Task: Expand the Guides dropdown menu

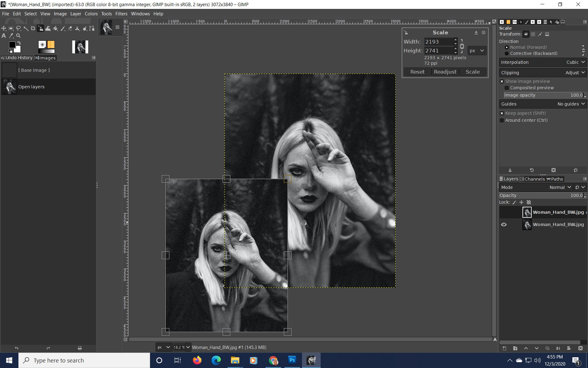Action: (571, 104)
